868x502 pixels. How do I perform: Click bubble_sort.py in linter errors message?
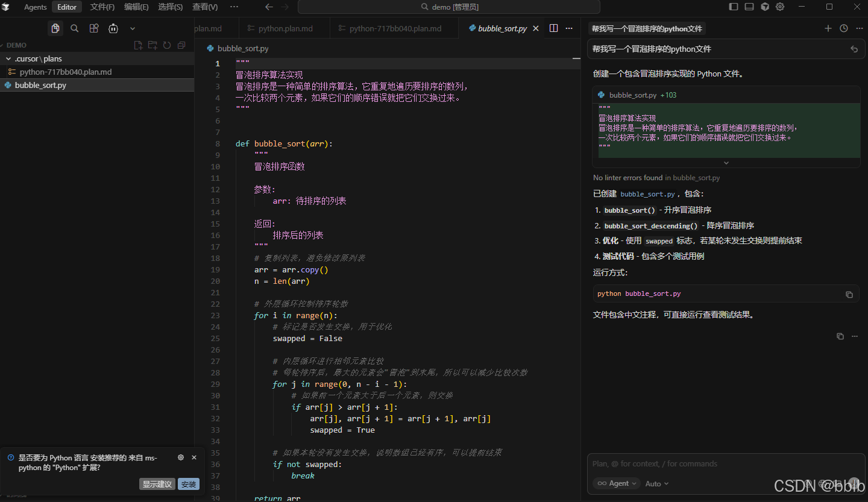tap(696, 178)
